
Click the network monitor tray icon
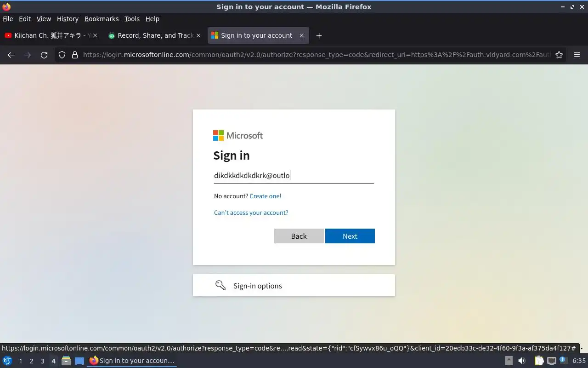pyautogui.click(x=552, y=361)
